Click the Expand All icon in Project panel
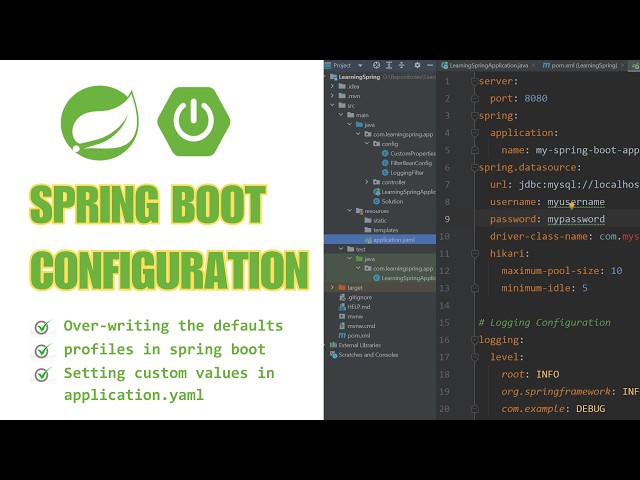 (389, 65)
